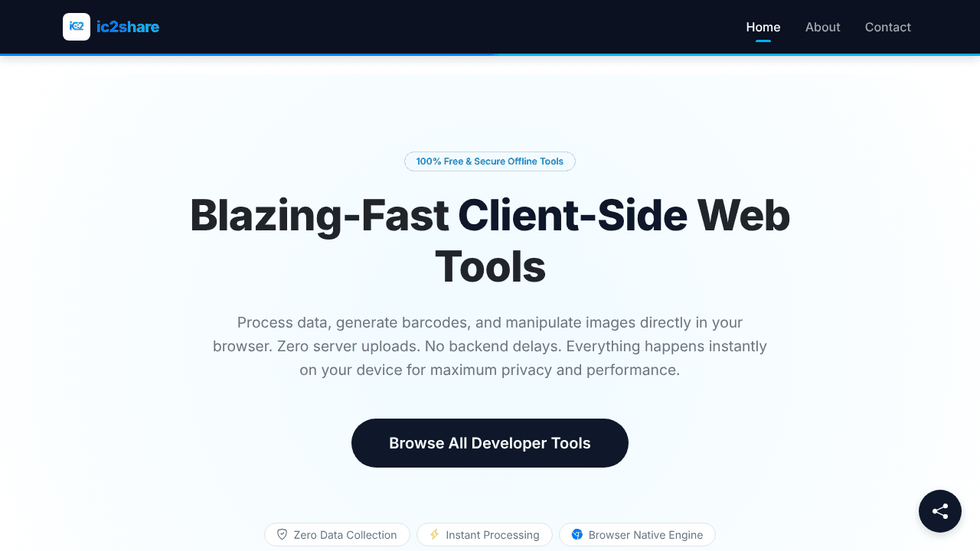Click the Instant Processing label

tap(493, 535)
